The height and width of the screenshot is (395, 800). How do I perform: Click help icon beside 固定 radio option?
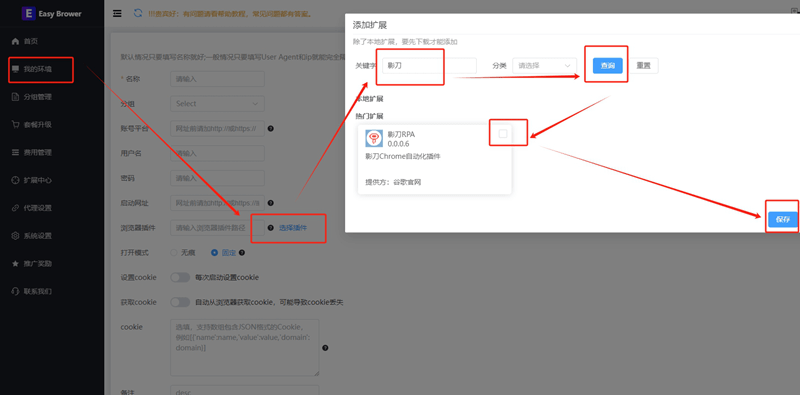pyautogui.click(x=242, y=253)
